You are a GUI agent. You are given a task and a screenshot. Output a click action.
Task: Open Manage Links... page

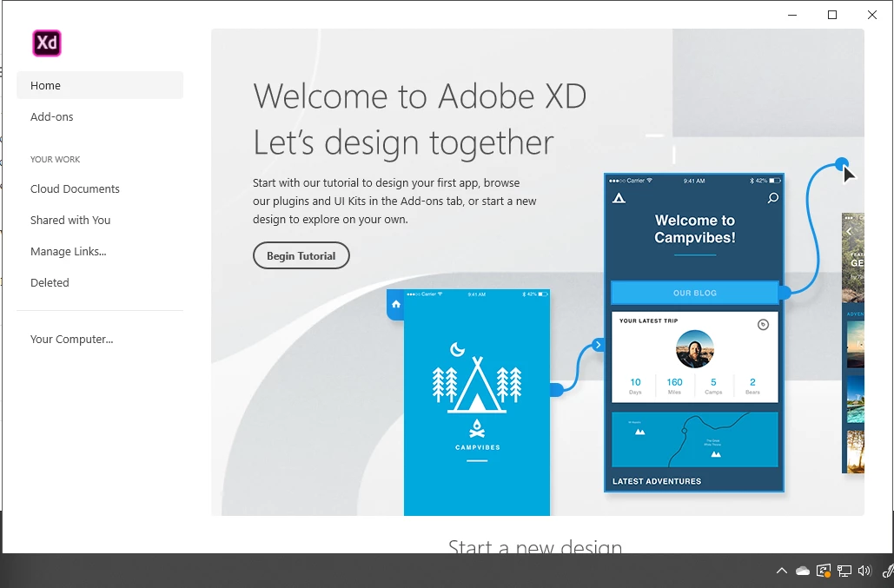pos(69,252)
